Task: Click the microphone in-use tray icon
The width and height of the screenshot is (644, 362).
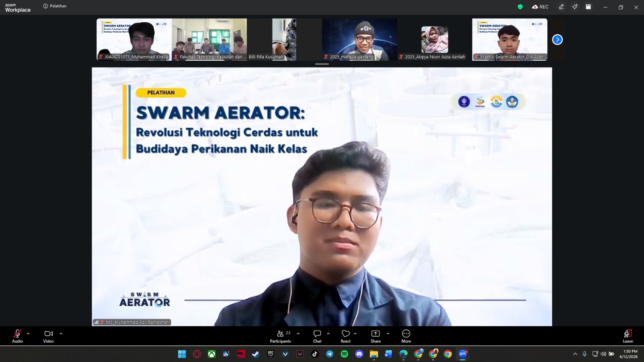Action: click(585, 354)
